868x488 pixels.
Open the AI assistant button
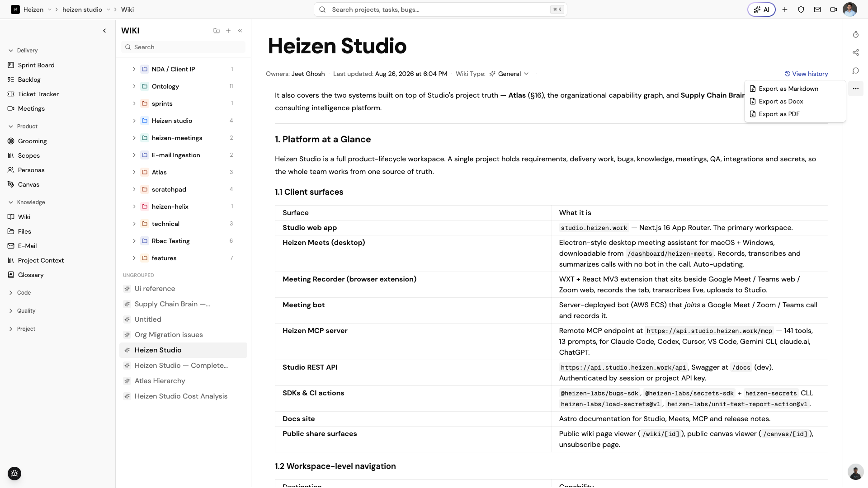[x=762, y=9]
